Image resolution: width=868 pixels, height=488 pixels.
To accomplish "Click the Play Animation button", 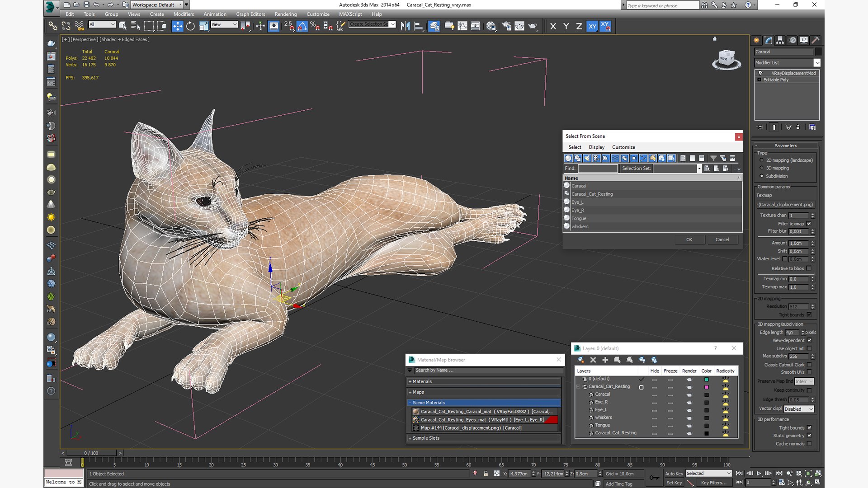I will coord(759,474).
